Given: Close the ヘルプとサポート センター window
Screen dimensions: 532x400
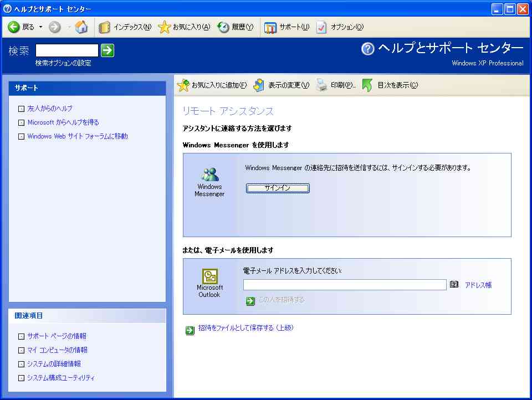Looking at the screenshot, I should 523,9.
